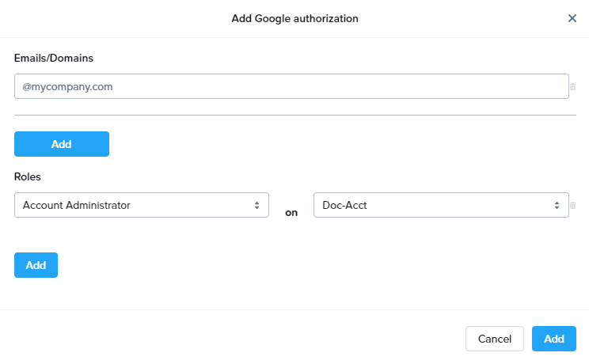Remove the Account Administrator role row via trash icon
Image resolution: width=589 pixels, height=364 pixels.
[x=572, y=206]
